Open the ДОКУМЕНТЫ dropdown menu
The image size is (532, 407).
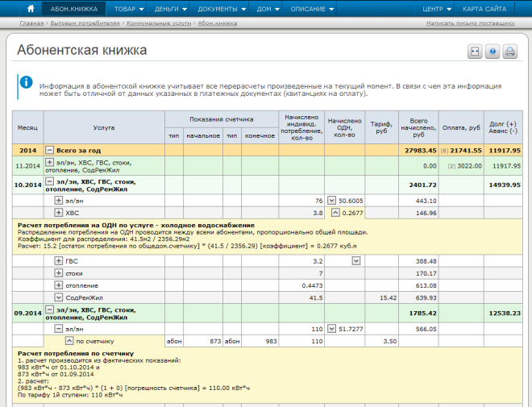(222, 9)
